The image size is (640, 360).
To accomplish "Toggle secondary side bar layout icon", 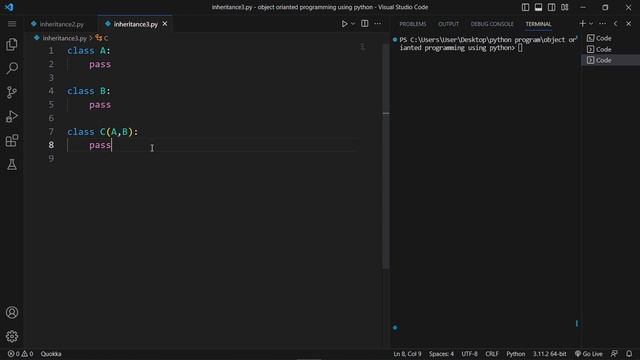I will coord(551,7).
